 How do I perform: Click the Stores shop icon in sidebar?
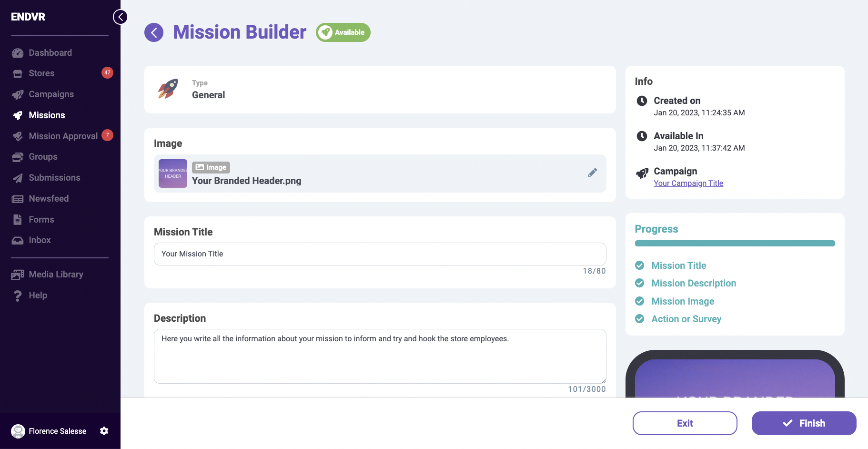[18, 73]
